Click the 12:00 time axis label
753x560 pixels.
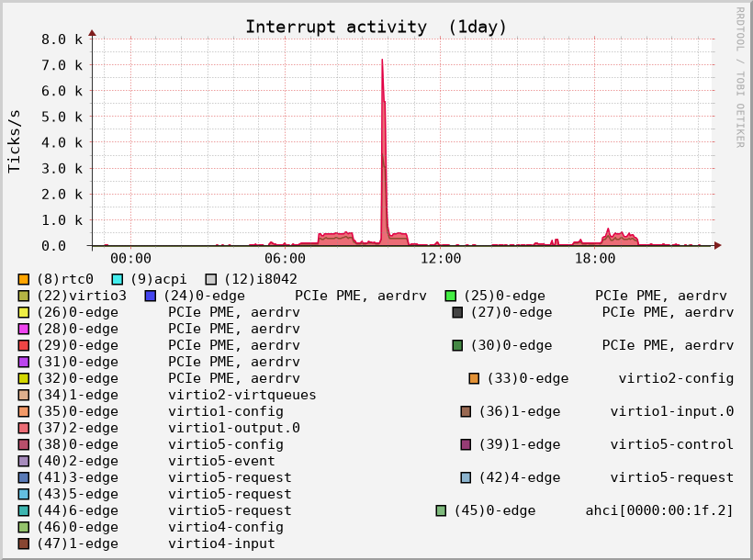(440, 259)
